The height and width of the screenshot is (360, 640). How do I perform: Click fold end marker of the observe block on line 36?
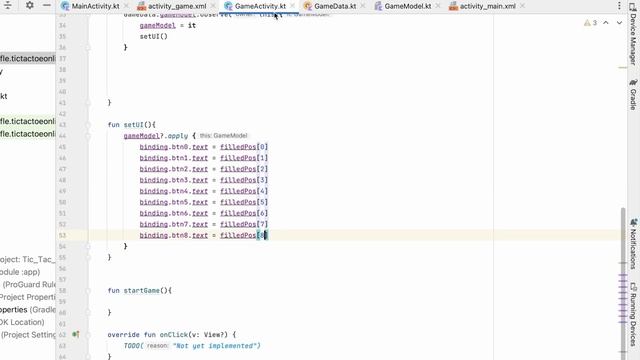click(88, 47)
